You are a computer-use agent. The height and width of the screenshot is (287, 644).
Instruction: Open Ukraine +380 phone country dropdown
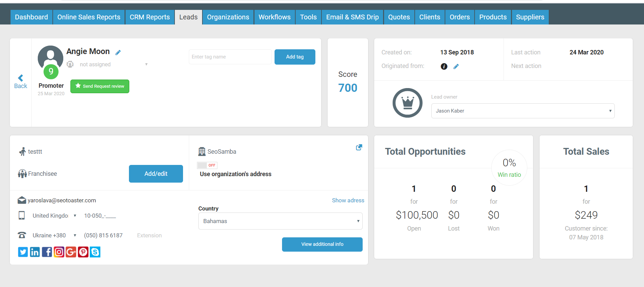[54, 235]
